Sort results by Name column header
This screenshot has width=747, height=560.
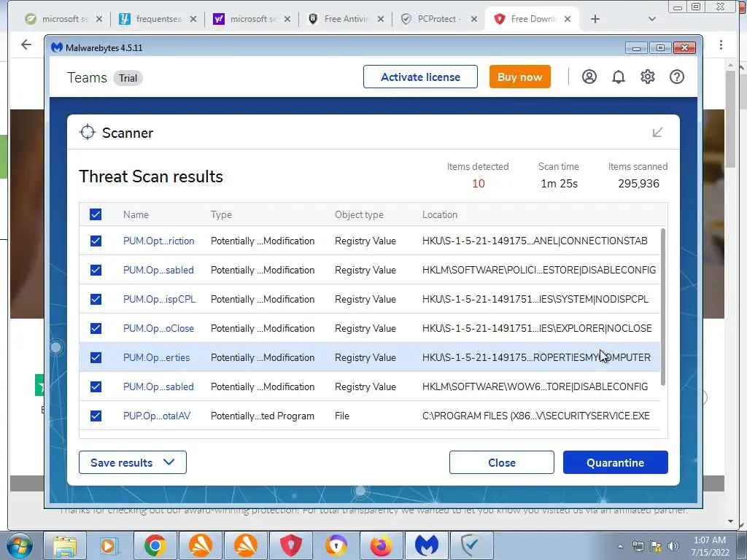tap(136, 215)
